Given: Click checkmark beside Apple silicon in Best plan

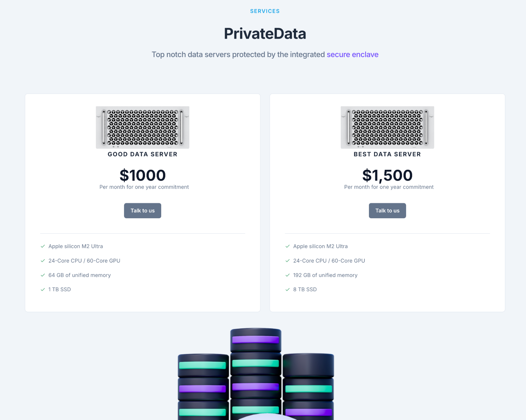Looking at the screenshot, I should coord(287,246).
